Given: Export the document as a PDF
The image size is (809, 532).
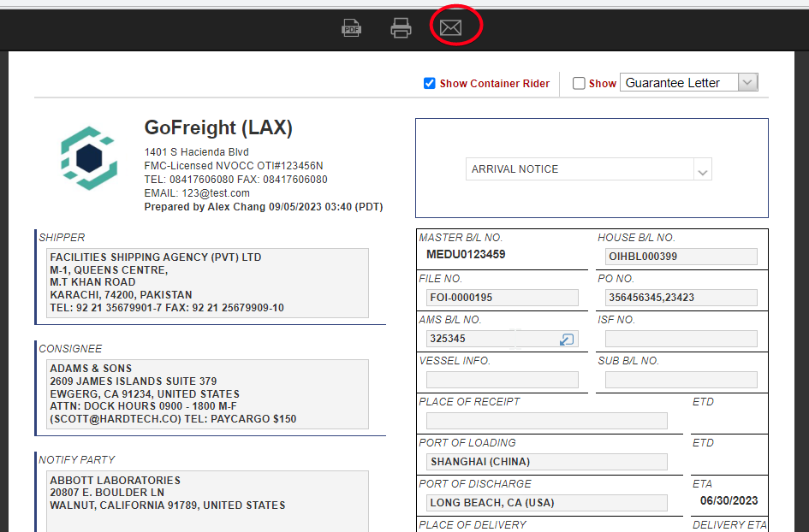Looking at the screenshot, I should (x=350, y=27).
